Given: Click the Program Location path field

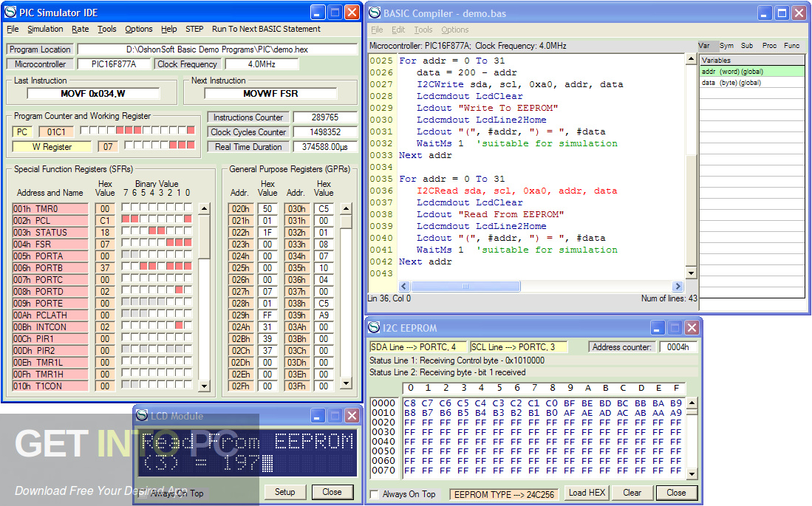Looking at the screenshot, I should point(217,49).
